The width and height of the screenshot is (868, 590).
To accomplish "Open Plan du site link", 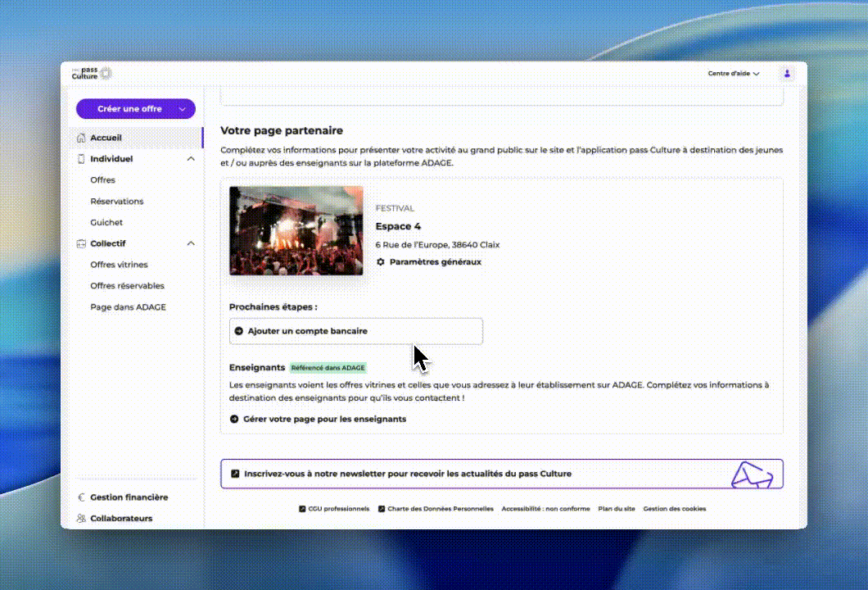I will (616, 509).
